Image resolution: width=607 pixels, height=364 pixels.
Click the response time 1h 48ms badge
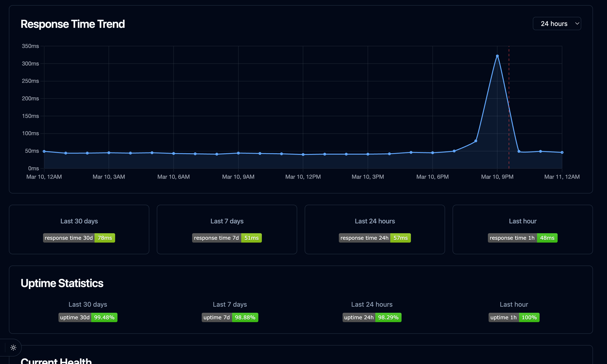point(522,238)
